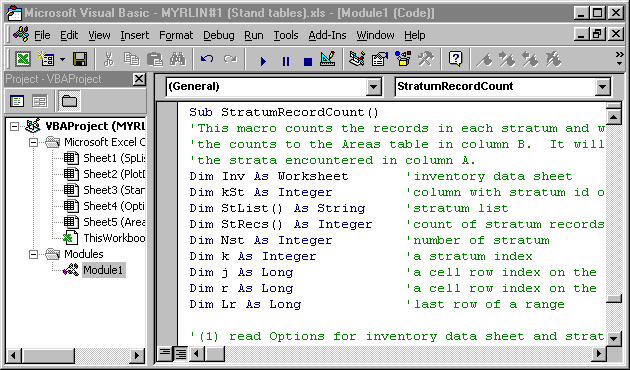Click code horizontal scroll right arrow
This screenshot has width=630, height=370.
599,354
